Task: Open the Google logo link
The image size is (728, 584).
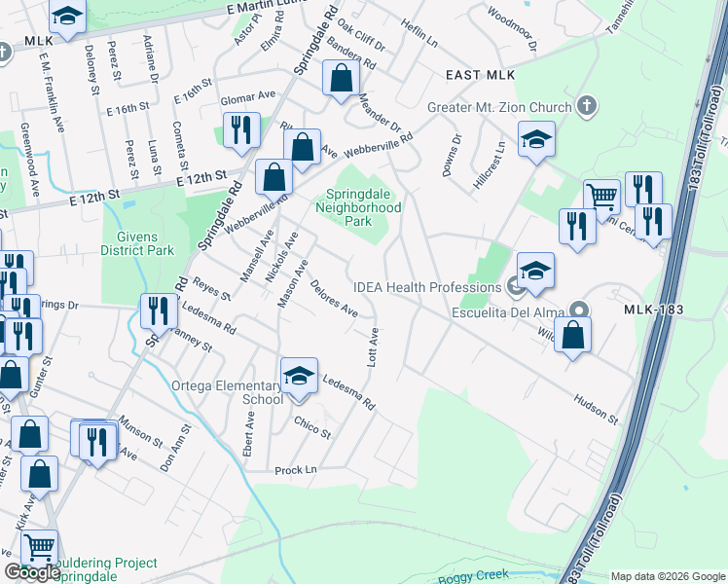Action: click(32, 572)
